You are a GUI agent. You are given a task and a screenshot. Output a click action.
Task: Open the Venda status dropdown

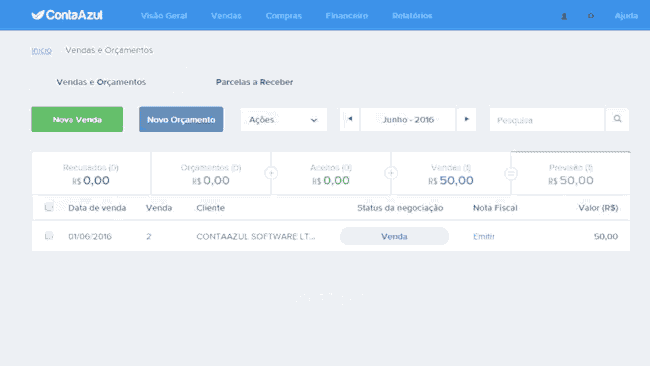(394, 236)
